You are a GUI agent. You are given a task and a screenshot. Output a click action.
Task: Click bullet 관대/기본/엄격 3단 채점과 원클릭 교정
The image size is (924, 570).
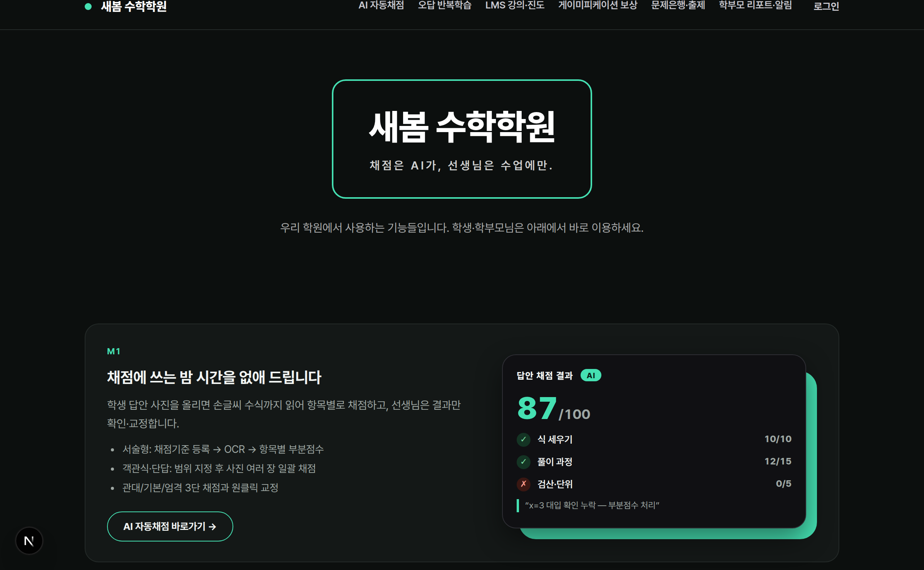pyautogui.click(x=200, y=488)
